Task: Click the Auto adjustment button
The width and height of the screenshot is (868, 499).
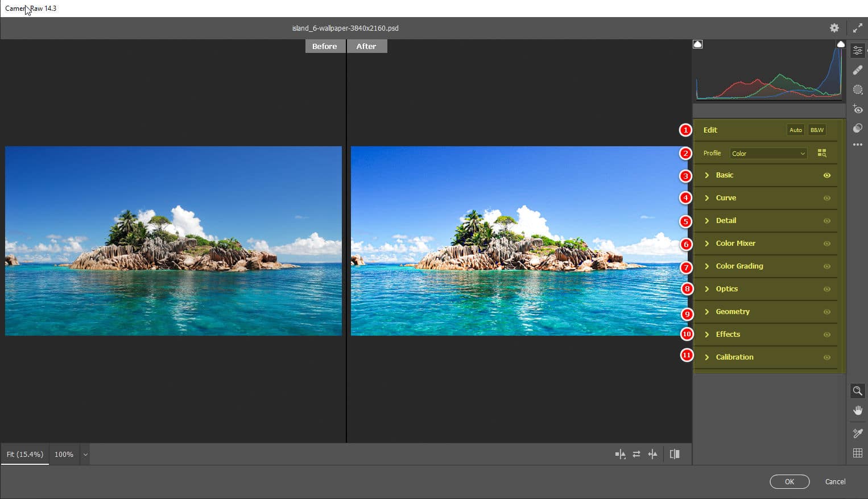Action: pos(795,130)
